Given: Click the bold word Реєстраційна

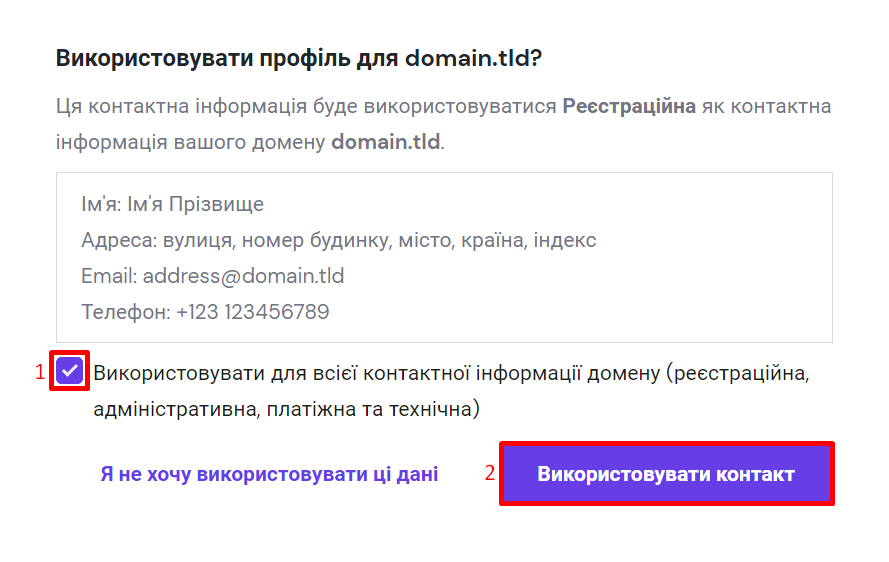Looking at the screenshot, I should [628, 106].
